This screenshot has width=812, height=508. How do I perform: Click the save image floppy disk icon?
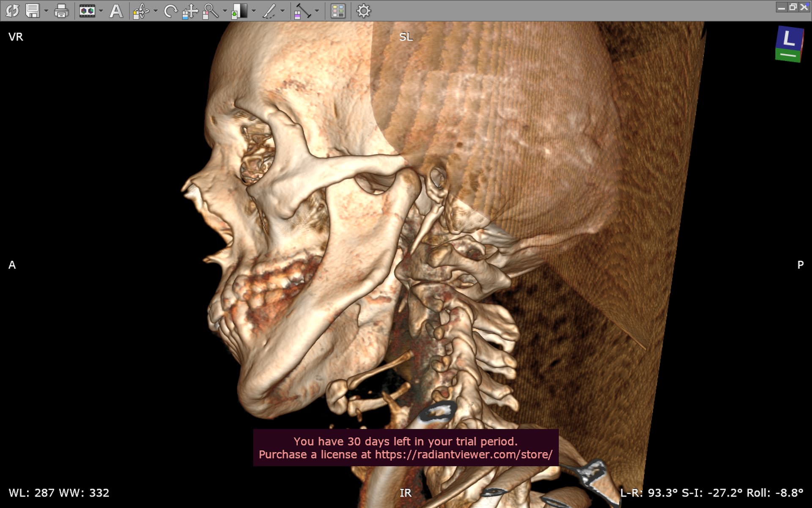click(33, 11)
